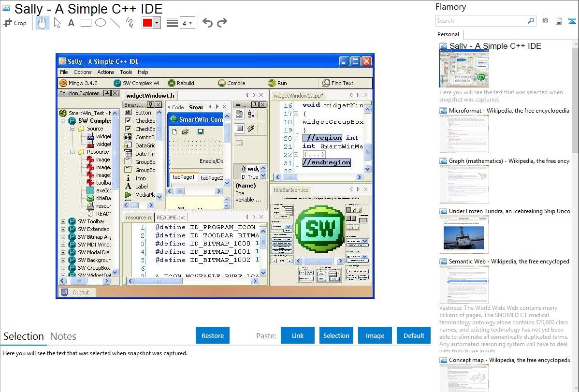Click the Restore button
The height and width of the screenshot is (392, 579).
pyautogui.click(x=213, y=335)
